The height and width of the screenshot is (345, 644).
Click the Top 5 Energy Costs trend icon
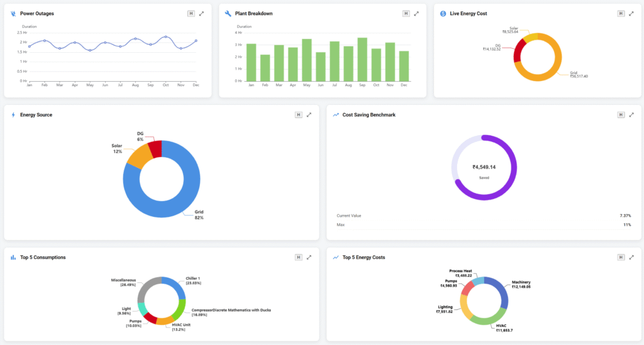(336, 257)
